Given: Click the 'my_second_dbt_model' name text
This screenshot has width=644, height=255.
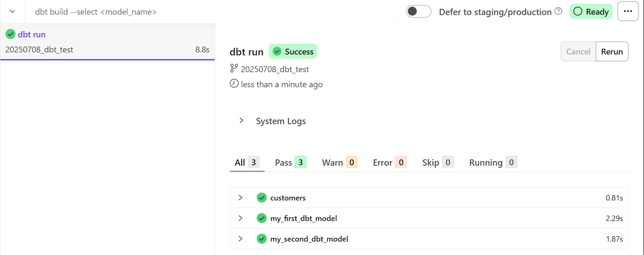Looking at the screenshot, I should [x=309, y=239].
